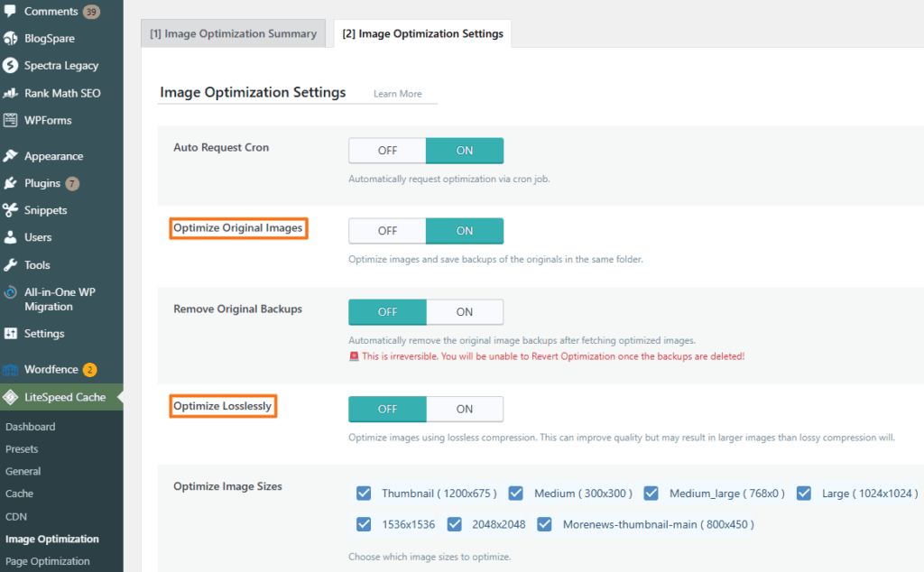Turn Auto Request Cron ON
This screenshot has width=924, height=572.
(465, 151)
